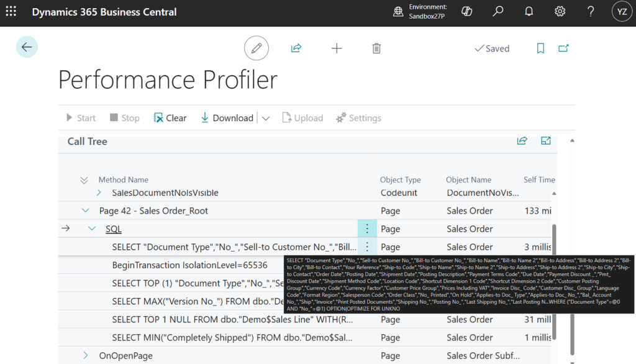The width and height of the screenshot is (636, 364).
Task: Open the app launcher waffle menu
Action: tap(11, 12)
